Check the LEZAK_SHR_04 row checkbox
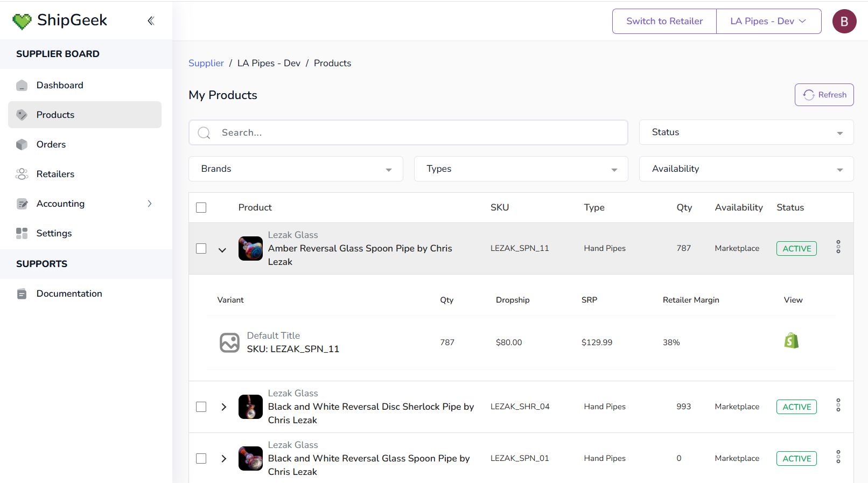This screenshot has width=868, height=483. pyautogui.click(x=201, y=407)
